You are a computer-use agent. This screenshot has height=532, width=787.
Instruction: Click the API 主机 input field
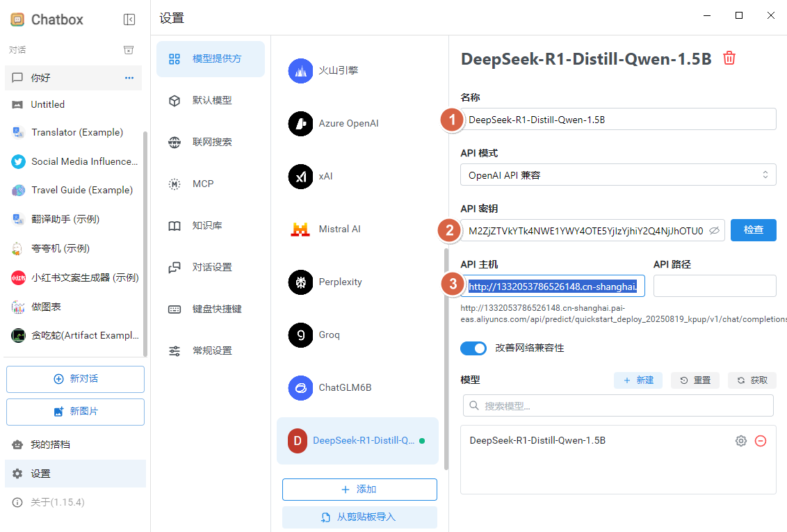point(553,286)
